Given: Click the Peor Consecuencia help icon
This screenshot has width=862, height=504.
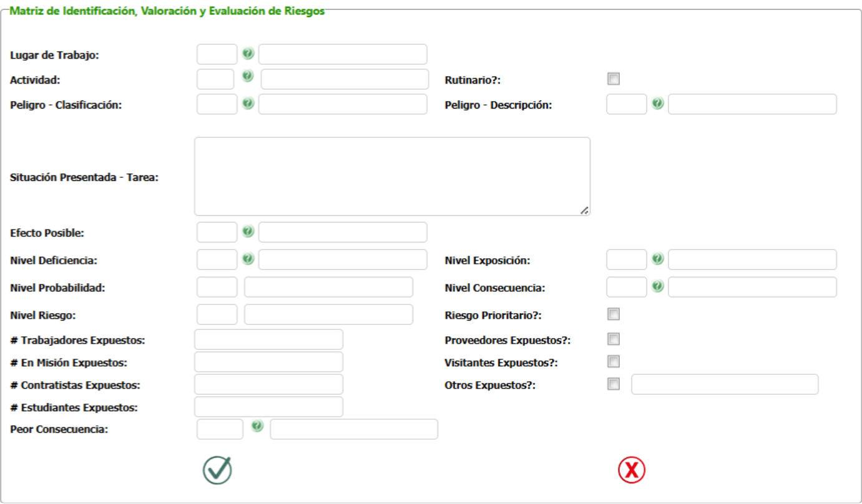Looking at the screenshot, I should (257, 426).
